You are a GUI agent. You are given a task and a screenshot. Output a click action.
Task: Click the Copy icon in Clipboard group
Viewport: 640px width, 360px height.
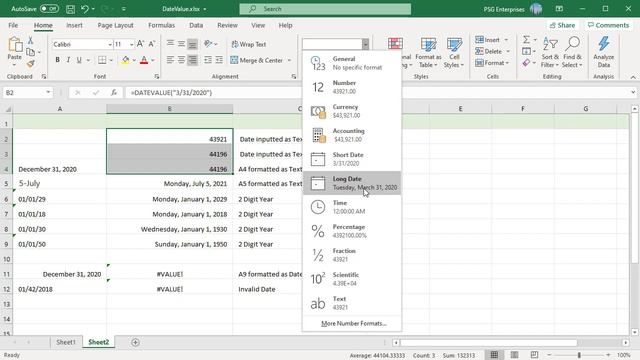30,52
